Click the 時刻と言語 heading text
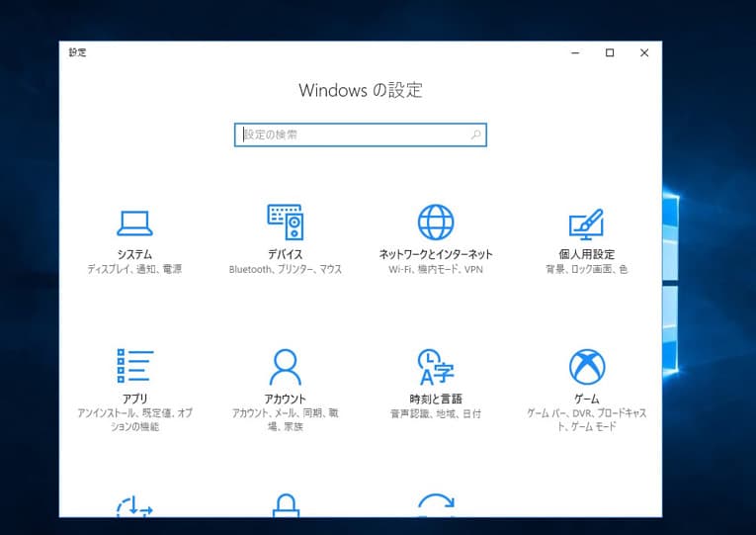Screen dimensions: 756x535 pos(436,398)
